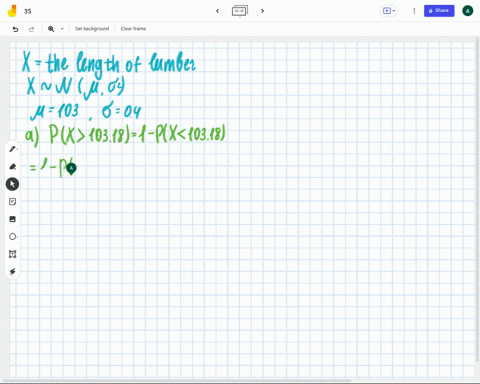Open the more options menu
Screen dimensions: 480x384
point(414,11)
